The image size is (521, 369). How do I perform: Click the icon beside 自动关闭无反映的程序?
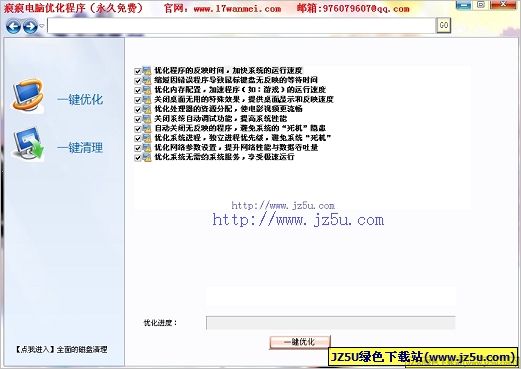coord(147,128)
